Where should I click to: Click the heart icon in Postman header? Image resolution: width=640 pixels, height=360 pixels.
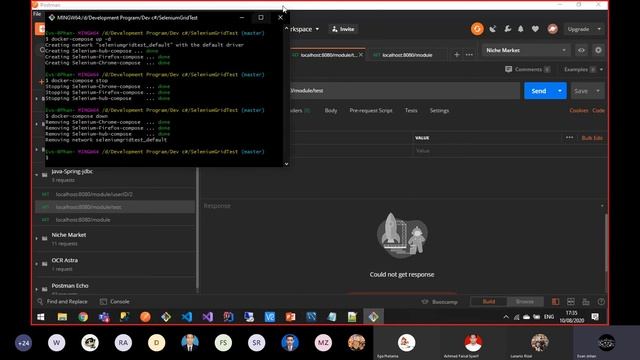pyautogui.click(x=535, y=29)
